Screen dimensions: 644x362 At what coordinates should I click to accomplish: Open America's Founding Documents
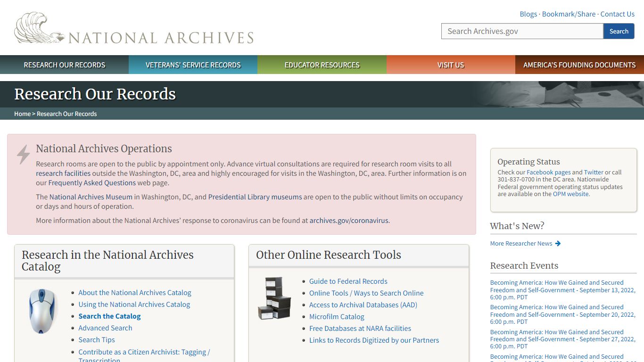(x=579, y=65)
